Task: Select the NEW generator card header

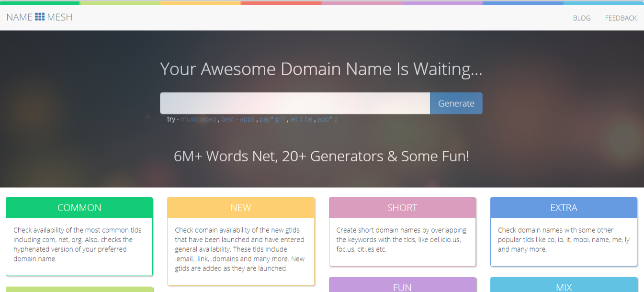Action: (241, 208)
